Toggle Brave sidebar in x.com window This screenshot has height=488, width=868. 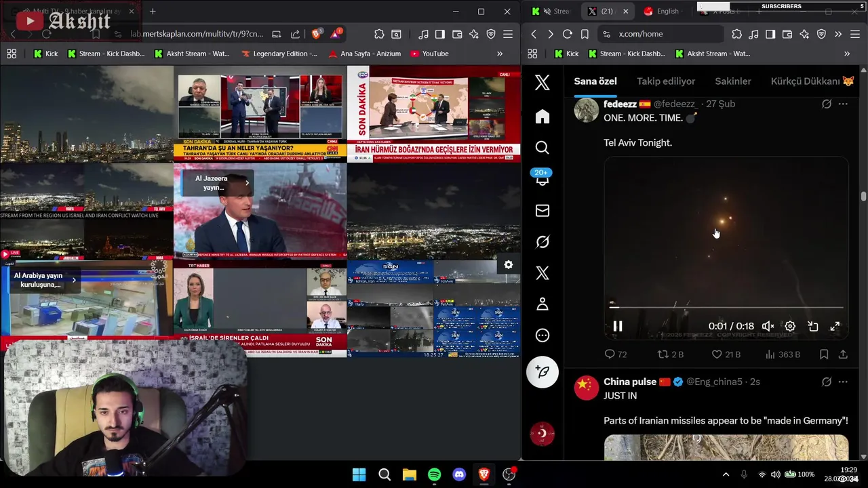pos(770,34)
